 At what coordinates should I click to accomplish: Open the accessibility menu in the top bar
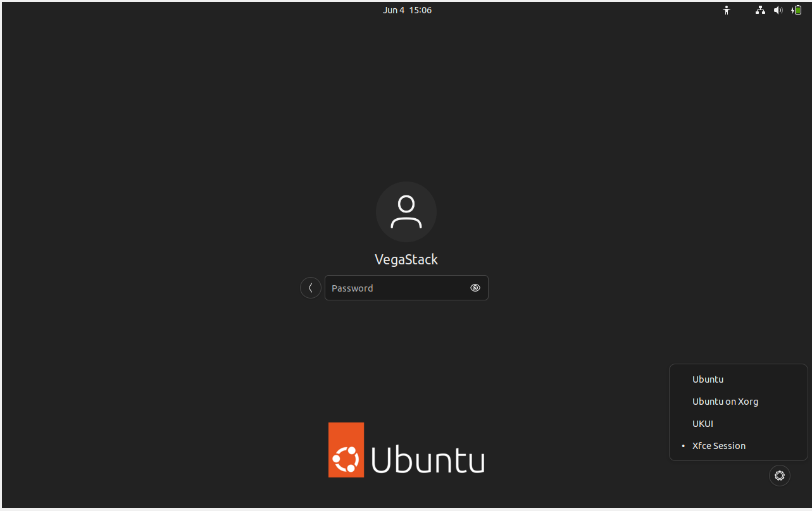[x=727, y=9]
